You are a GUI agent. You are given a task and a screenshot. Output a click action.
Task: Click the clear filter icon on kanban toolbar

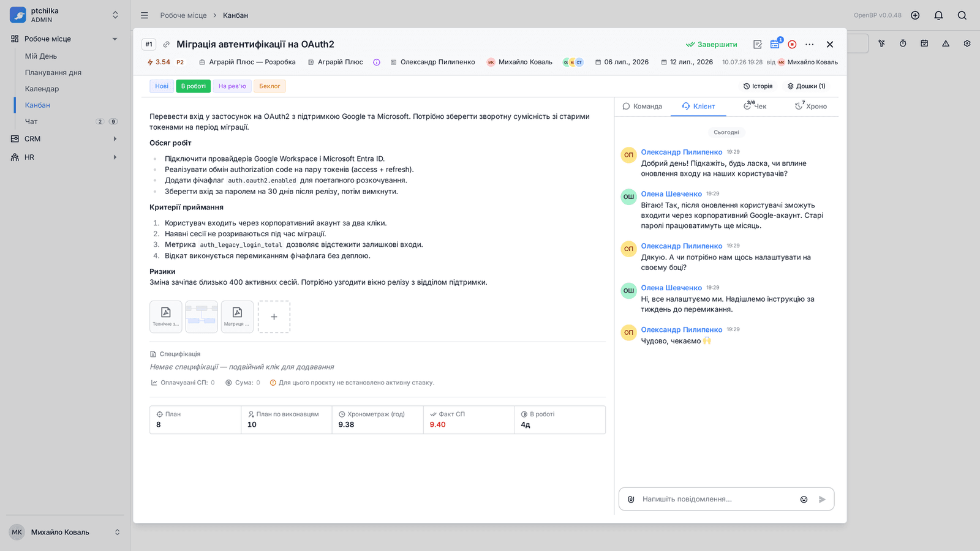(x=881, y=43)
